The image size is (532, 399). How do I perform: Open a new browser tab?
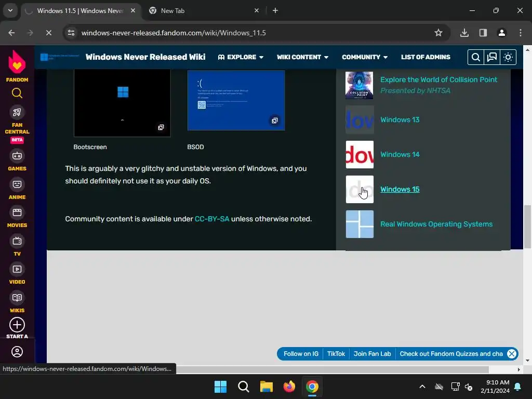(x=275, y=11)
